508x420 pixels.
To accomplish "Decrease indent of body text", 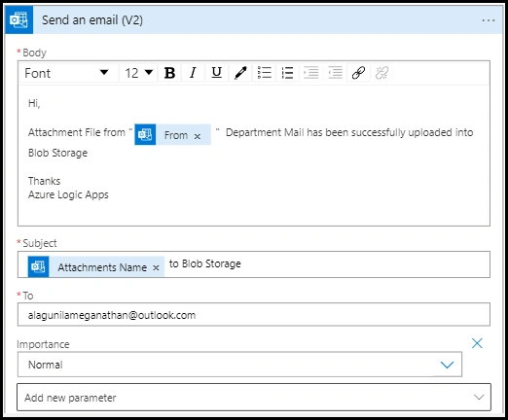I will click(x=335, y=73).
